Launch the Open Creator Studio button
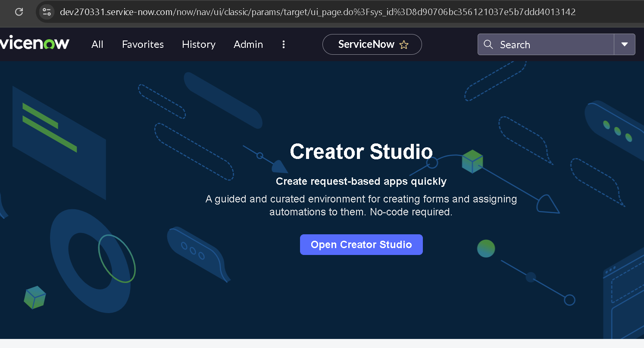644x348 pixels. pyautogui.click(x=361, y=245)
